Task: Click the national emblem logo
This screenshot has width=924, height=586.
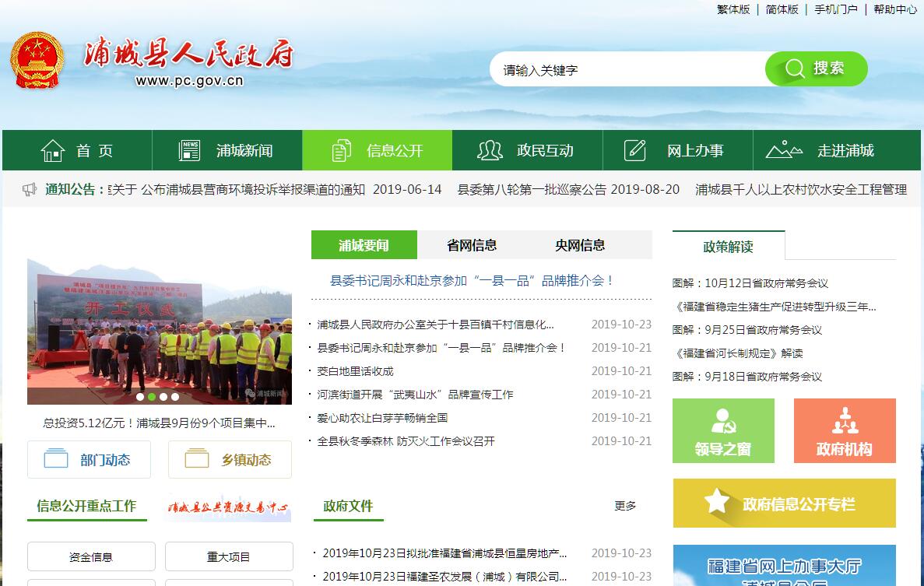Action: click(x=37, y=61)
